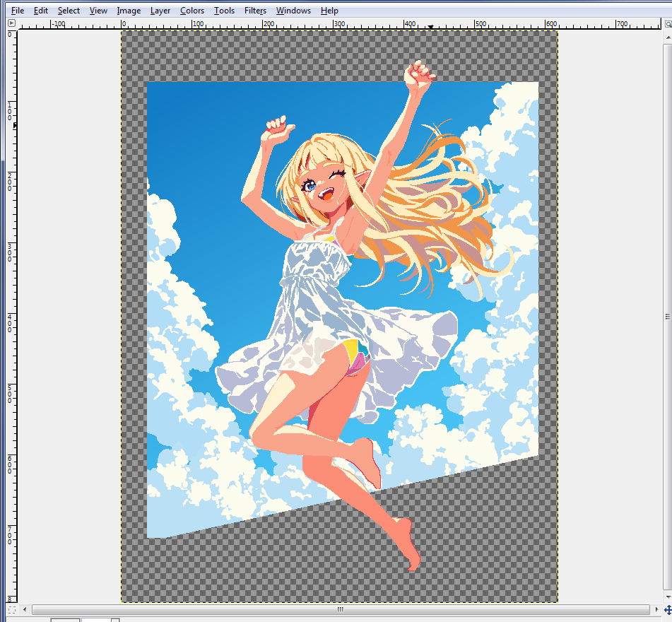Open the Image menu
Viewport: 672px width, 622px height.
point(129,11)
